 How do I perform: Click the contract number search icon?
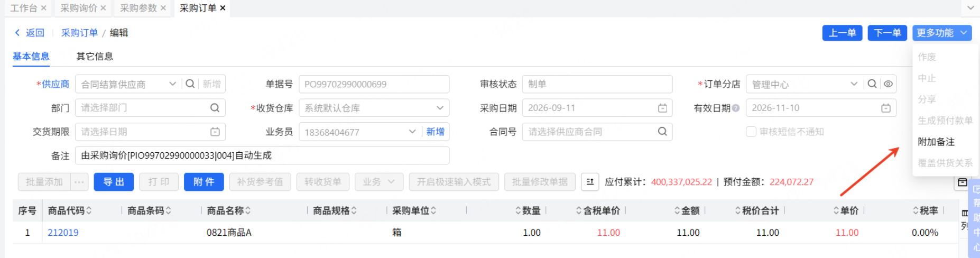(662, 132)
